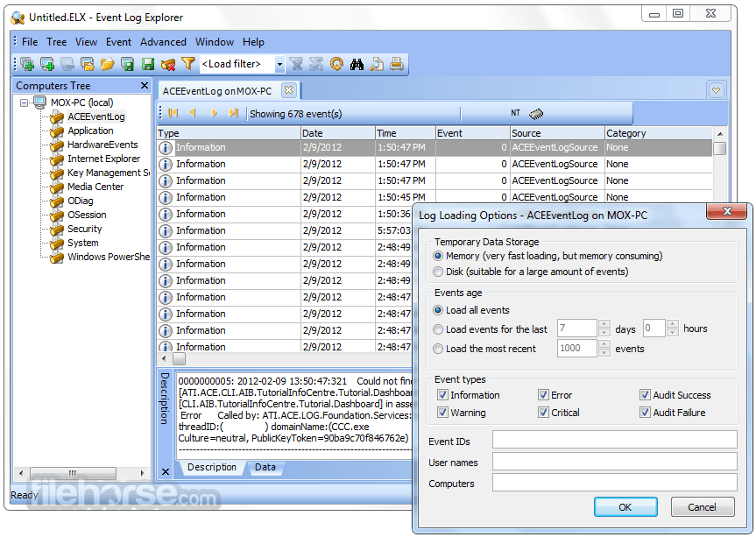Click the Refresh circular arrow icon
Screen dimensions: 756x537
(x=336, y=64)
